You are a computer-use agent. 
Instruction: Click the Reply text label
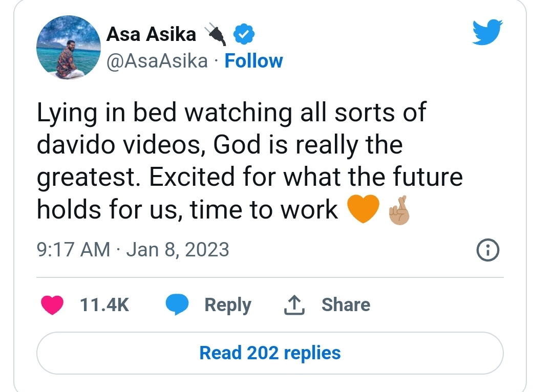tap(228, 305)
